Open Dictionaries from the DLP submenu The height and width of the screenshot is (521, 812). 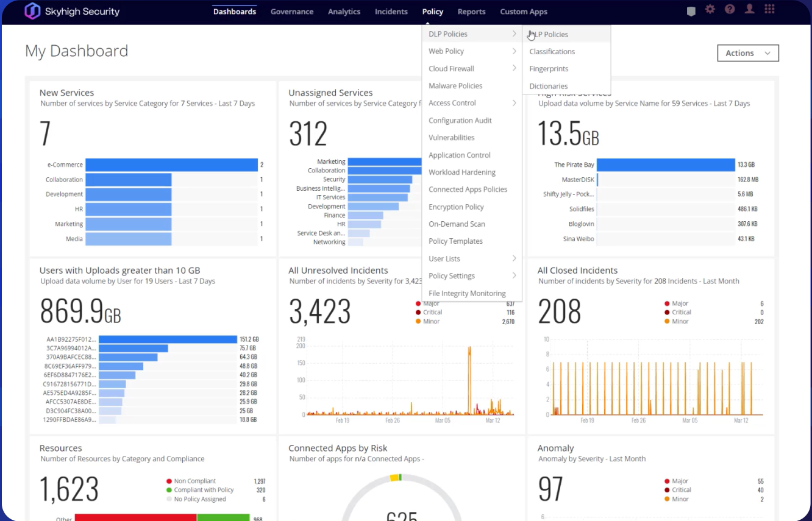(547, 86)
